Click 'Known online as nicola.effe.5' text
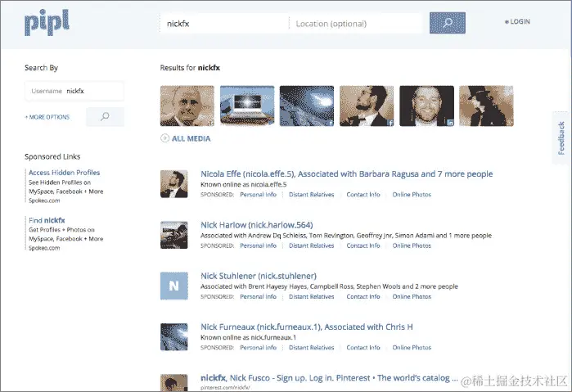The image size is (572, 392). pos(244,185)
